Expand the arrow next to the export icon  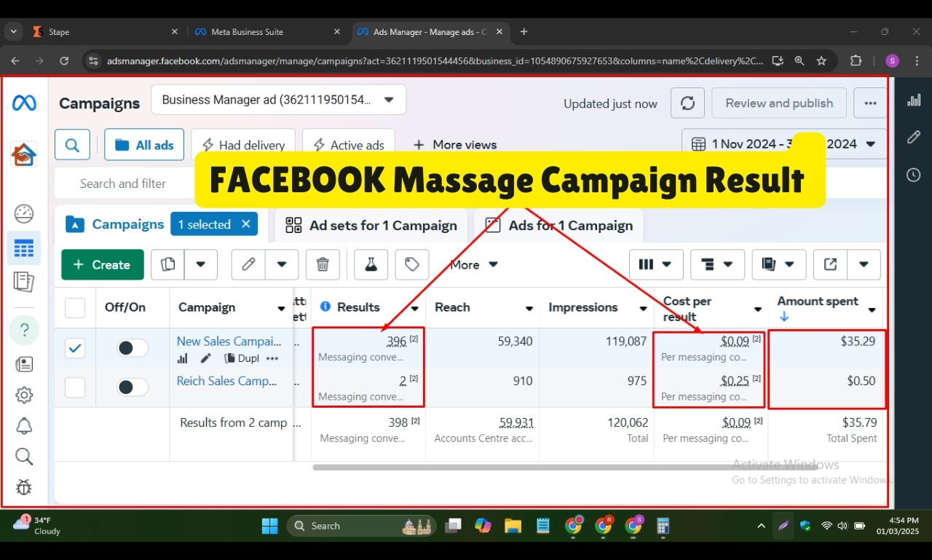coord(864,264)
